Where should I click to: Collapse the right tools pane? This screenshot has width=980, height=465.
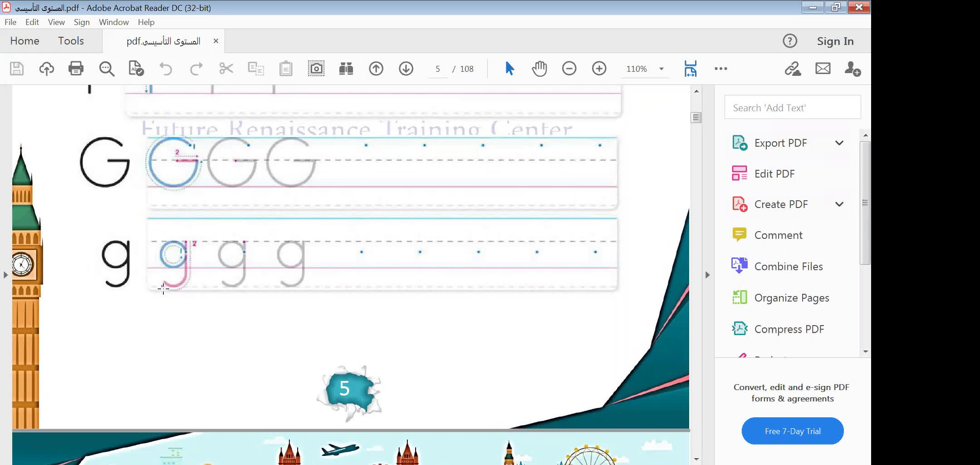click(x=707, y=275)
